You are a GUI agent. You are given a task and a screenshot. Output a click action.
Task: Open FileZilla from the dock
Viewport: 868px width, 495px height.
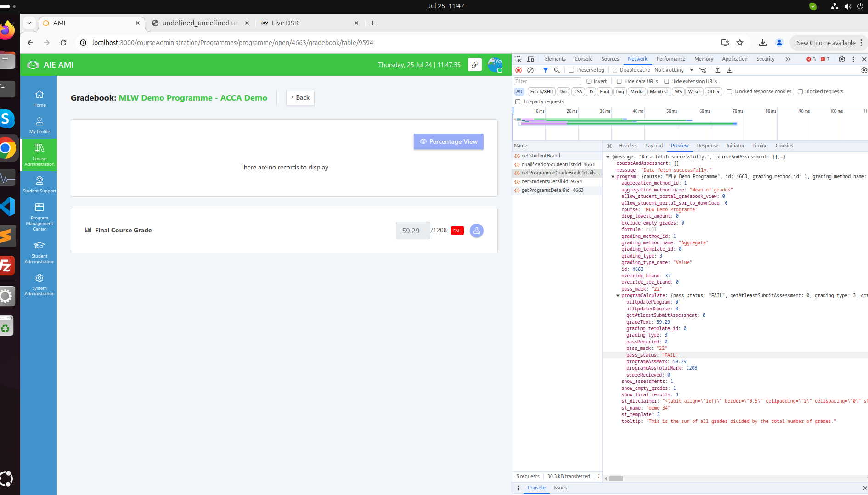pos(6,266)
